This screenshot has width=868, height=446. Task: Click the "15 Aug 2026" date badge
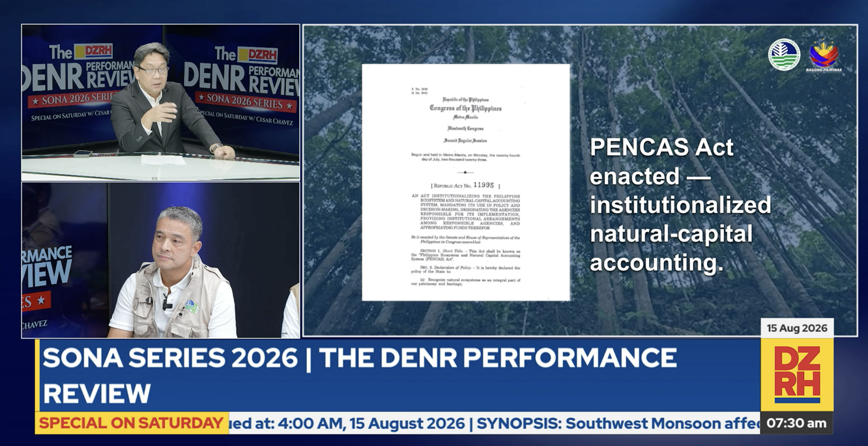tap(797, 328)
